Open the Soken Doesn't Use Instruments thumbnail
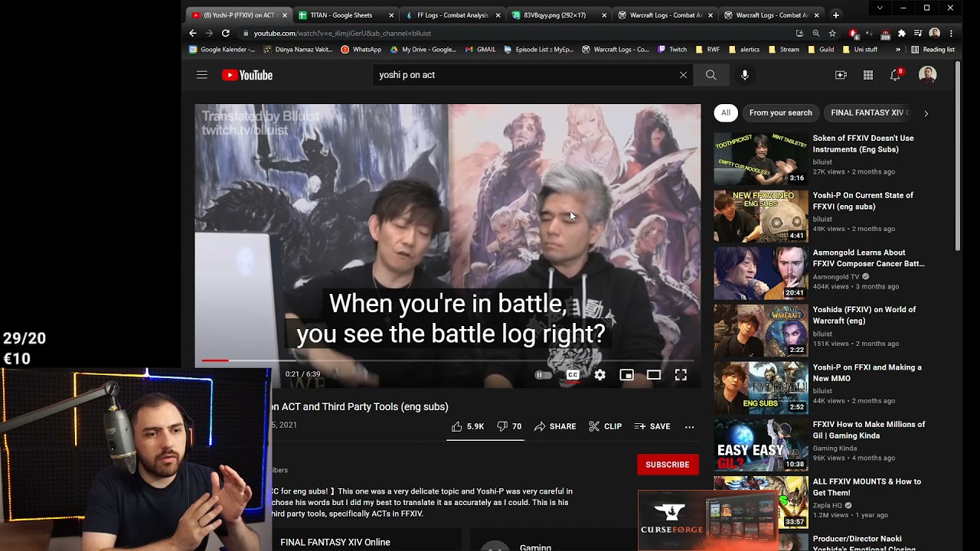The height and width of the screenshot is (551, 980). coord(760,158)
